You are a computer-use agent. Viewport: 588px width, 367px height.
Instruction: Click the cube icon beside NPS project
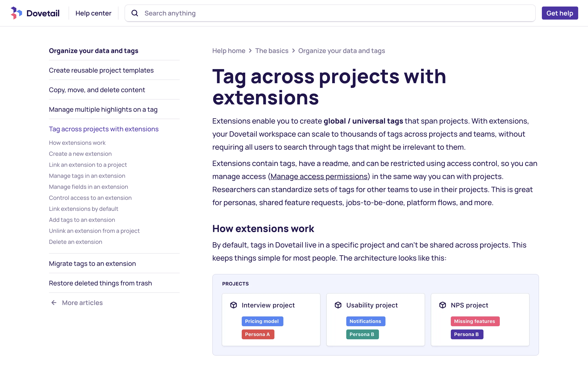442,305
